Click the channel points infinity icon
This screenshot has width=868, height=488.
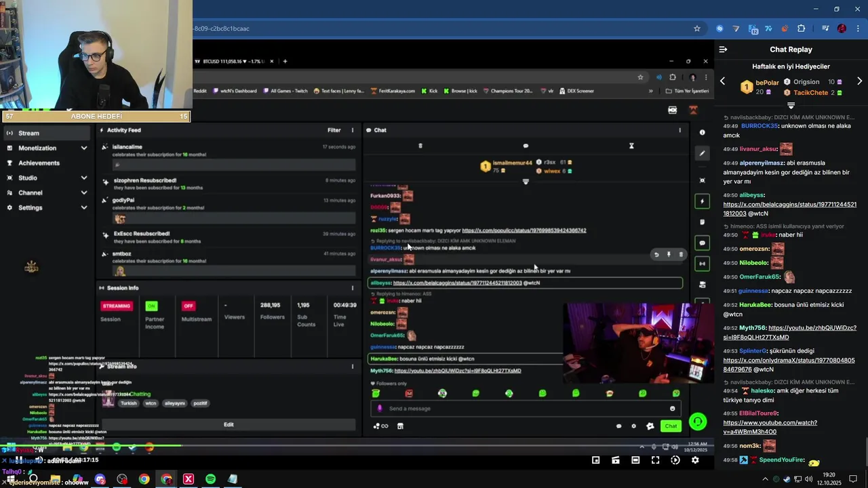coord(381,426)
